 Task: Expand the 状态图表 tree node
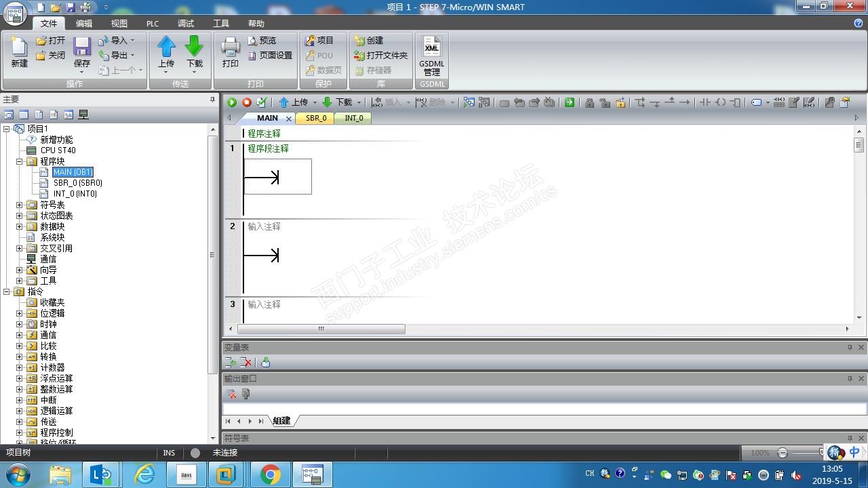coord(20,216)
